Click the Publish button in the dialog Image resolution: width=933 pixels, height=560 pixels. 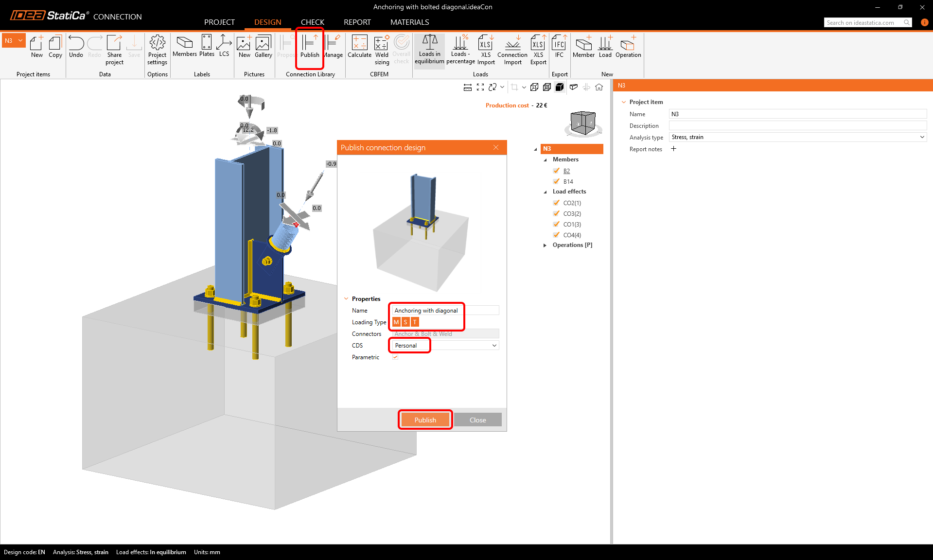click(425, 420)
